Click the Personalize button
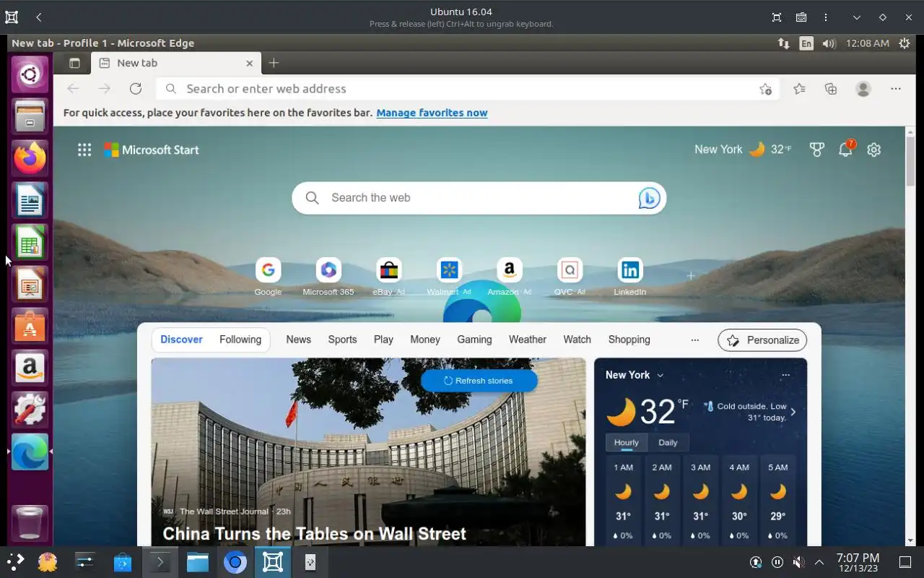924x578 pixels. tap(762, 340)
